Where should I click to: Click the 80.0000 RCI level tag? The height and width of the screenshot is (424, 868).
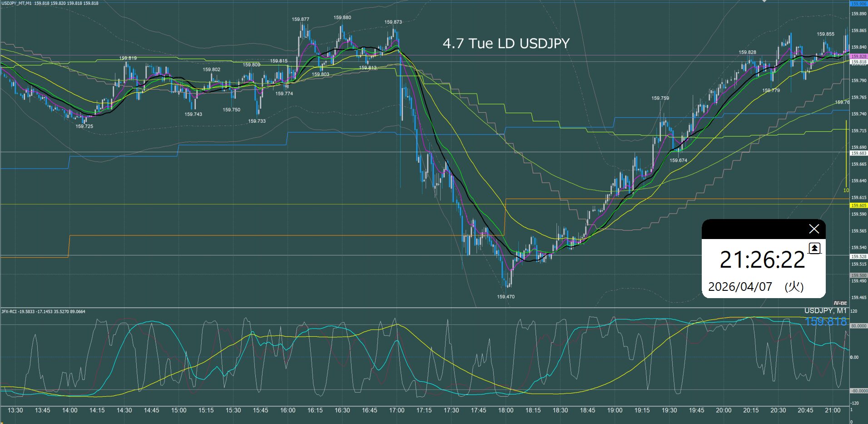click(x=858, y=326)
